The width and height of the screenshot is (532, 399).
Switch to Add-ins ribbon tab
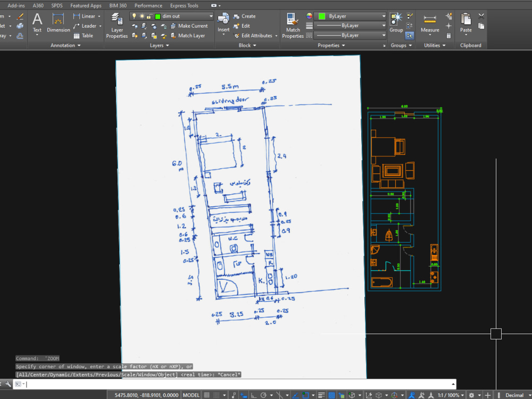[16, 5]
